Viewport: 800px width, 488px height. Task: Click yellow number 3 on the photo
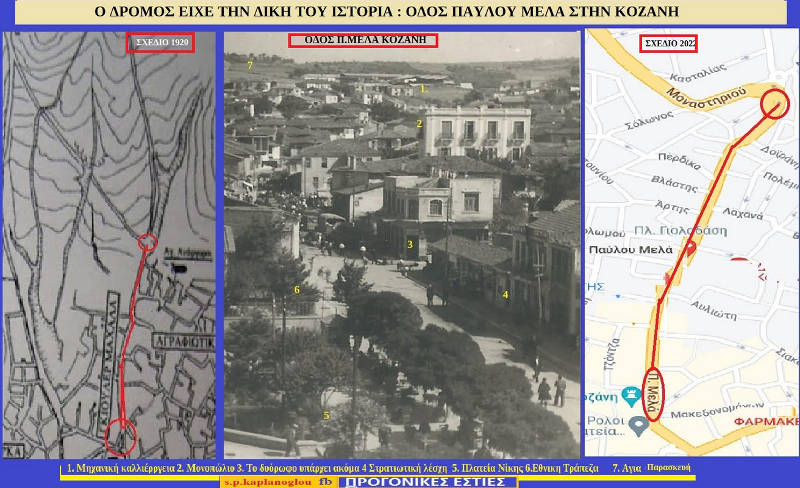(x=409, y=244)
